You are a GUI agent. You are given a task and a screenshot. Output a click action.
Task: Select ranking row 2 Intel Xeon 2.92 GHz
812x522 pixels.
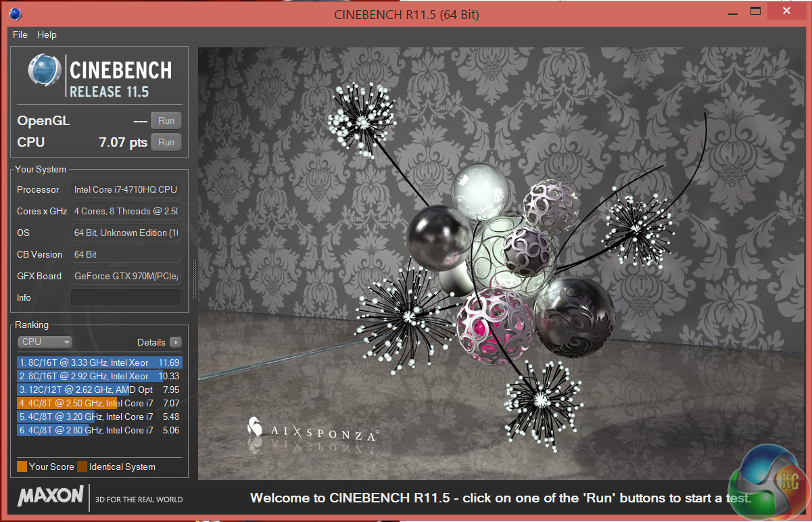(99, 376)
